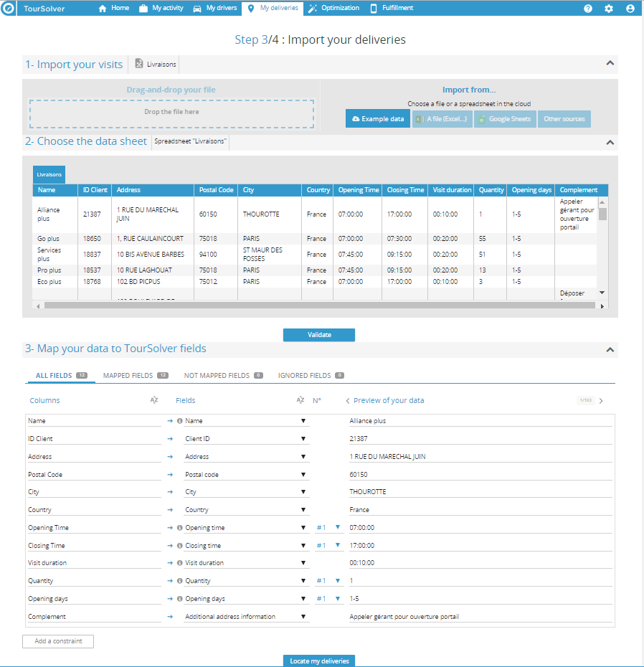Open the Opening time field dropdown

pyautogui.click(x=247, y=527)
